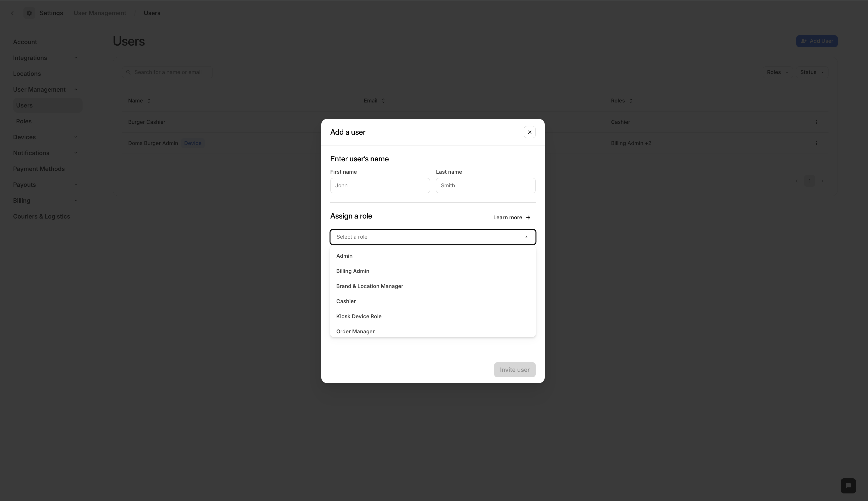Click the Add User button
This screenshot has height=501, width=868.
click(x=816, y=41)
